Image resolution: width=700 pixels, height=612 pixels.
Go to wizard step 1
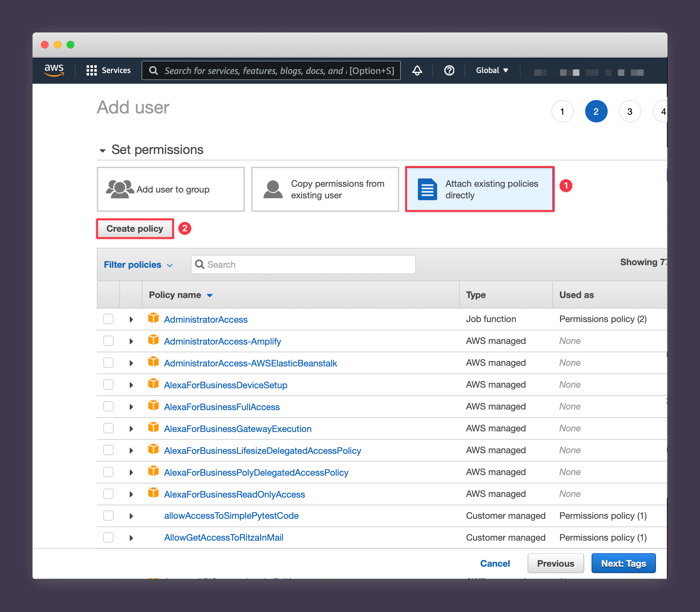coord(562,111)
